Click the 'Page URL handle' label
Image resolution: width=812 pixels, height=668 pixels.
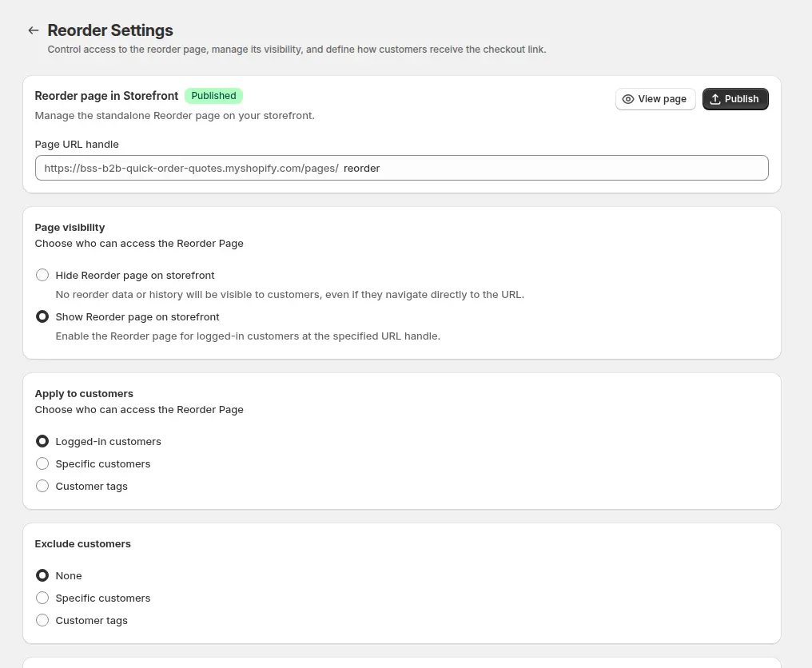point(77,145)
